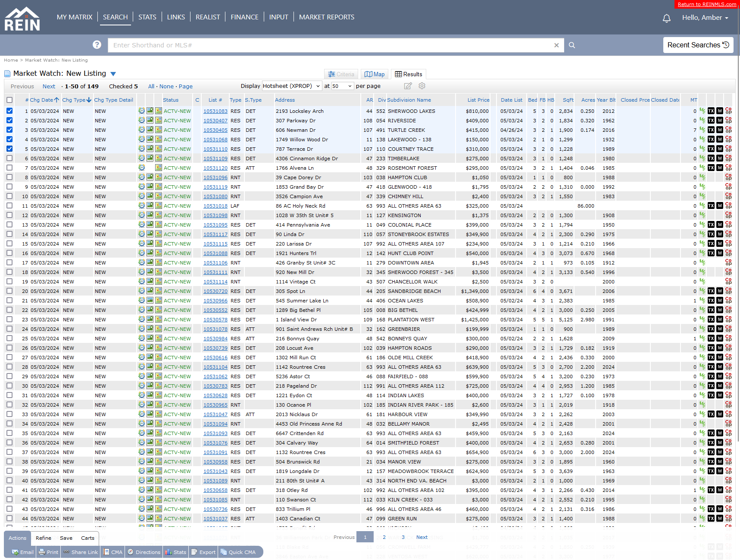Open CMA from bottom toolbar
740x560 pixels.
click(x=113, y=552)
